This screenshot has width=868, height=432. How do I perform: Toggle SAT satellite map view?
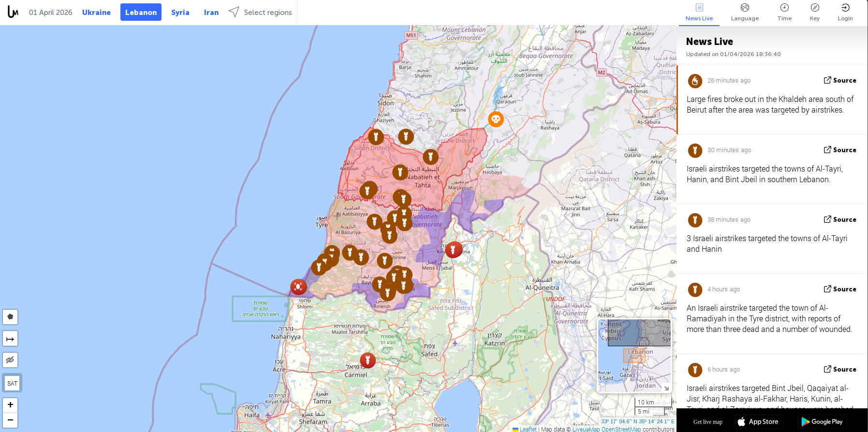[x=12, y=383]
